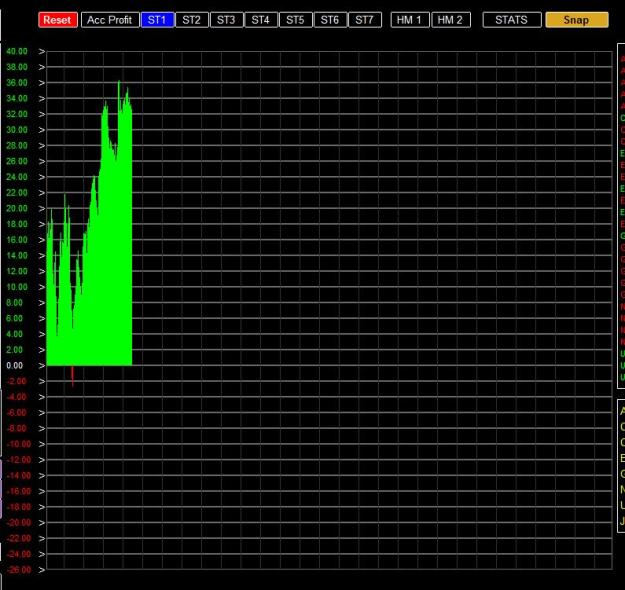Open the Acc Profit view
The image size is (625, 590).
[x=110, y=20]
